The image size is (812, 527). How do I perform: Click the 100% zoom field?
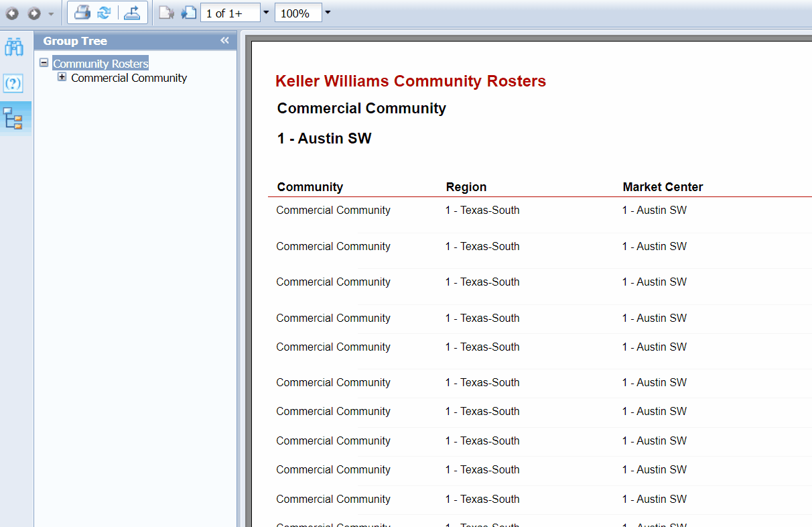(x=298, y=13)
